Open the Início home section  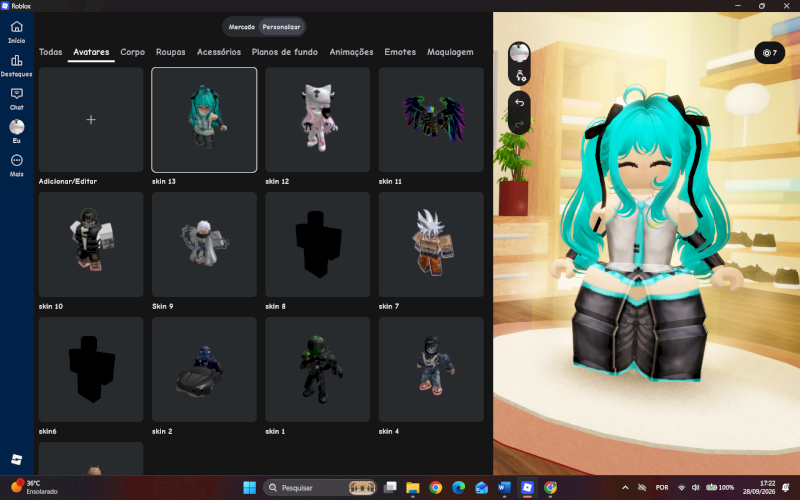tap(16, 32)
